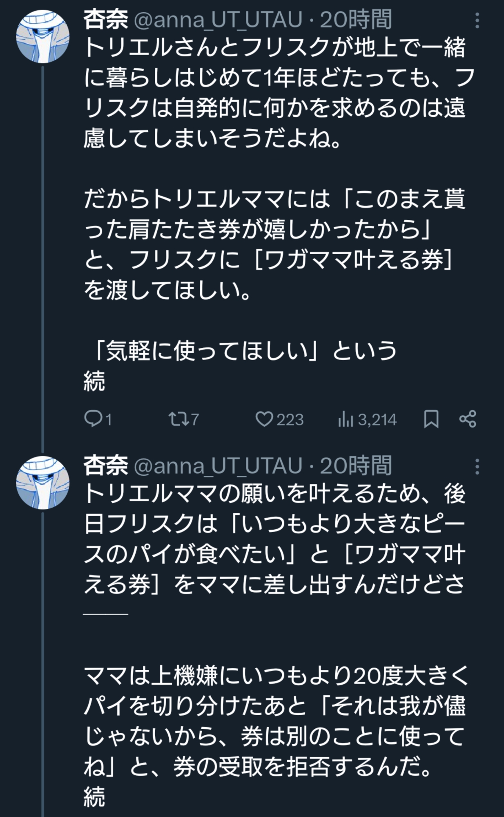Open 杏奈 display name on second tweet
The image size is (504, 817).
point(106,466)
